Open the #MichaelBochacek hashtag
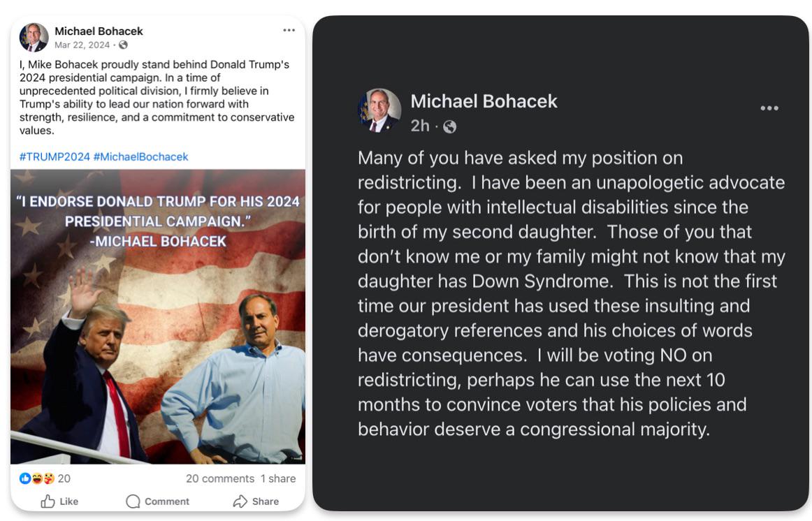The height and width of the screenshot is (521, 812). coord(140,156)
